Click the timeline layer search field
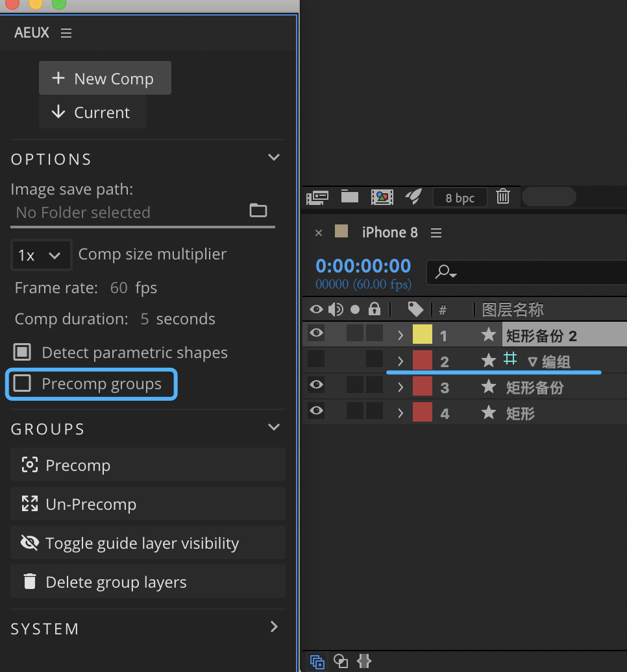The image size is (627, 672). pos(532,273)
